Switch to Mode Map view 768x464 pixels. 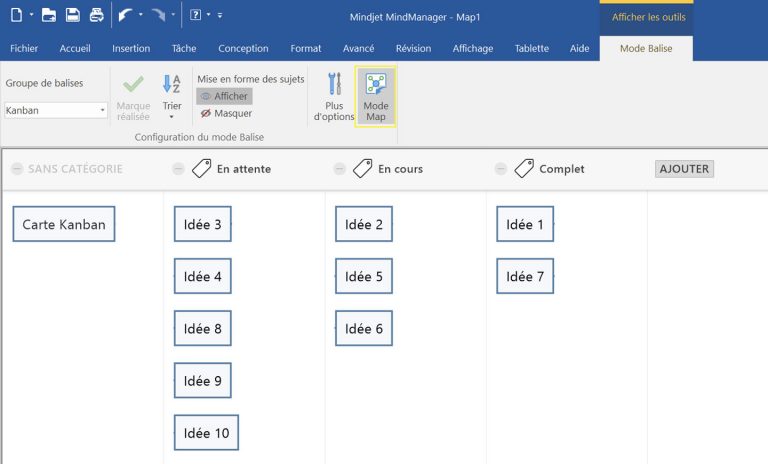[x=376, y=97]
